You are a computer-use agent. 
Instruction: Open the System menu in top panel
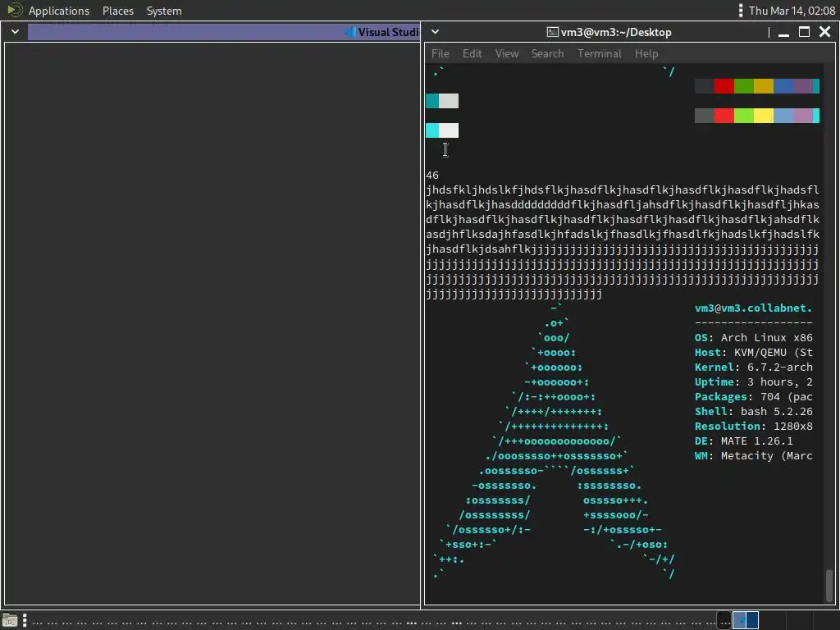click(164, 11)
